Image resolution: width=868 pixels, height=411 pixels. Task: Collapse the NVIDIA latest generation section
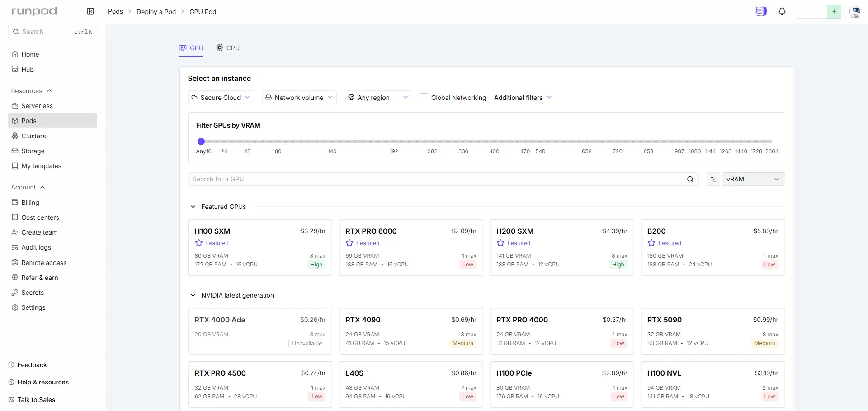pos(193,295)
